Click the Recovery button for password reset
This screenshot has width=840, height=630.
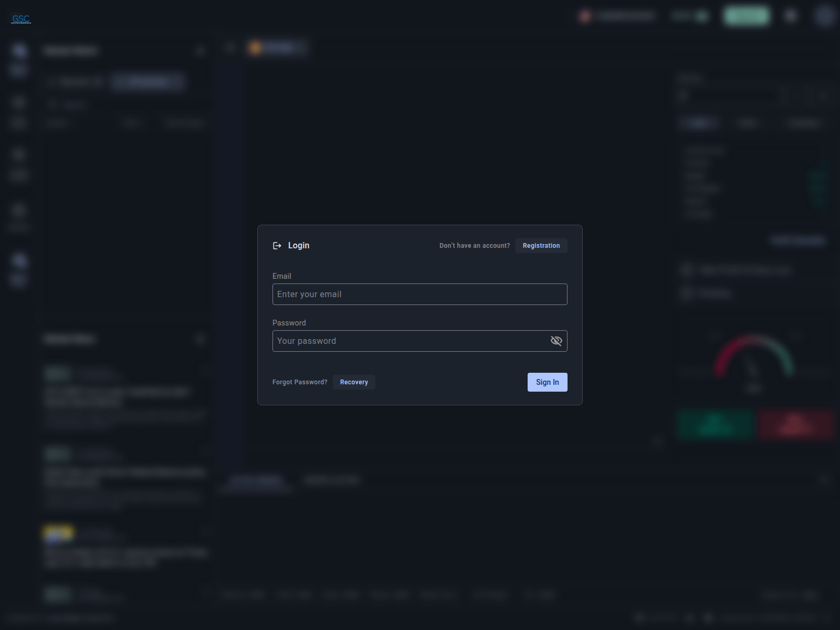(354, 382)
